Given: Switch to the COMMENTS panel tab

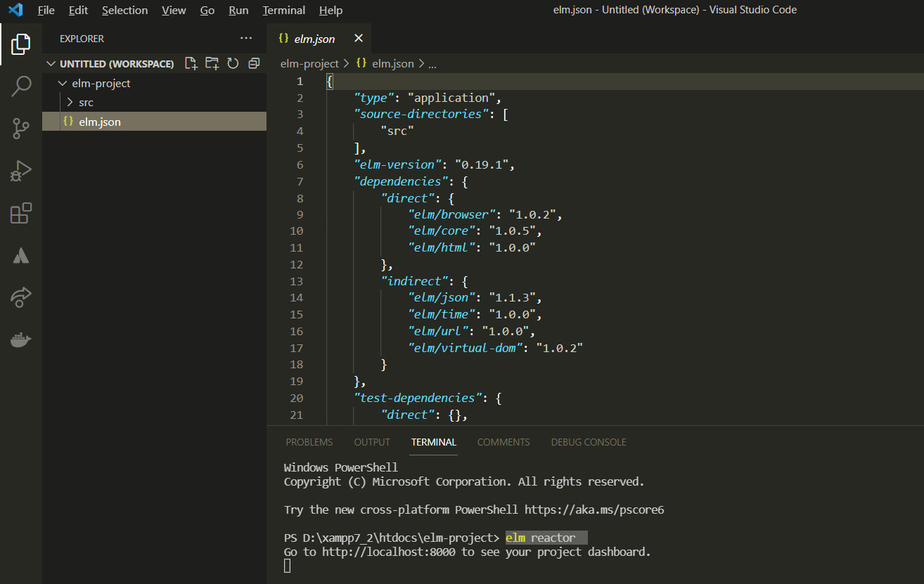Looking at the screenshot, I should pos(503,442).
